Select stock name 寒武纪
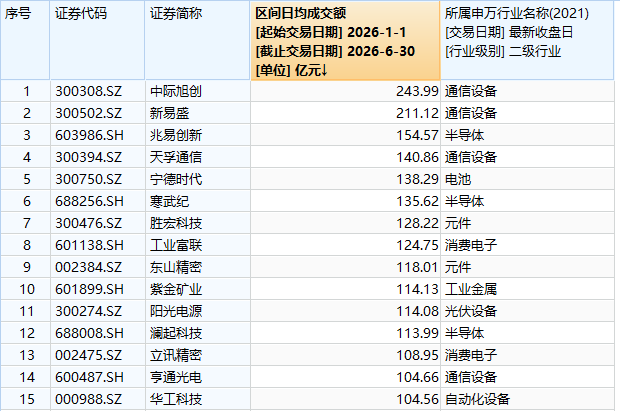Viewport: 620px width, 411px height. pos(169,201)
